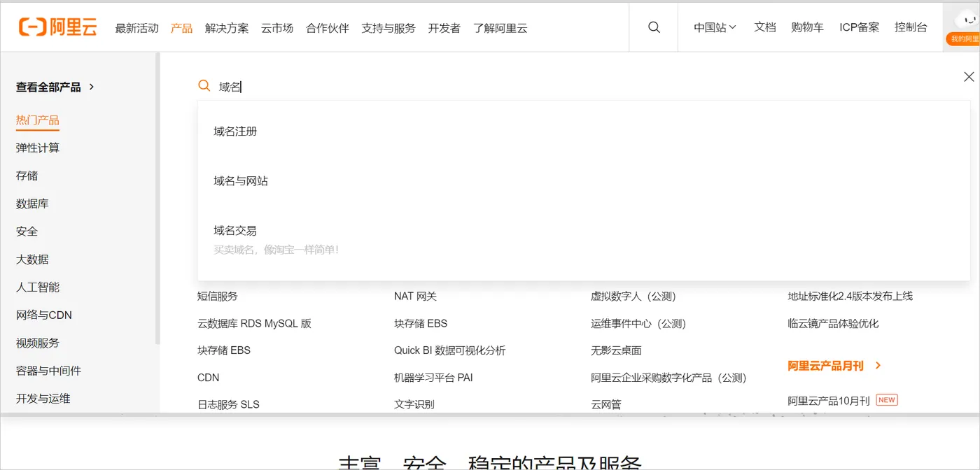Open the 解决方案 menu
The height and width of the screenshot is (470, 980).
[x=227, y=28]
